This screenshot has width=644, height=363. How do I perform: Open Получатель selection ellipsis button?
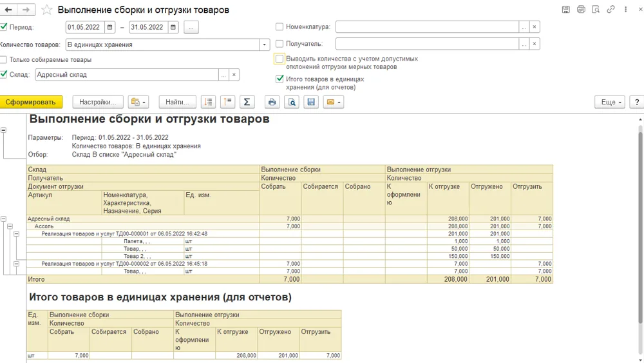pyautogui.click(x=524, y=44)
